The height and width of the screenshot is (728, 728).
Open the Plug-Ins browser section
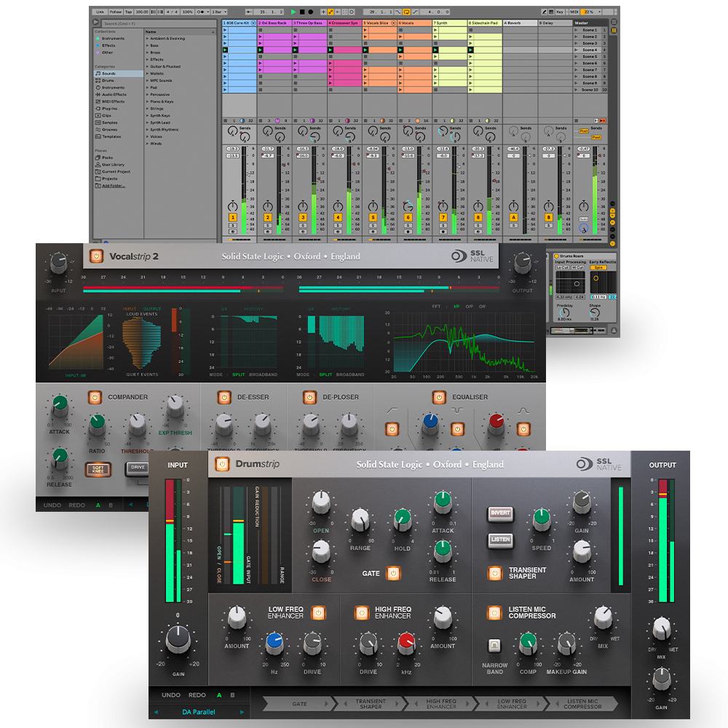111,108
